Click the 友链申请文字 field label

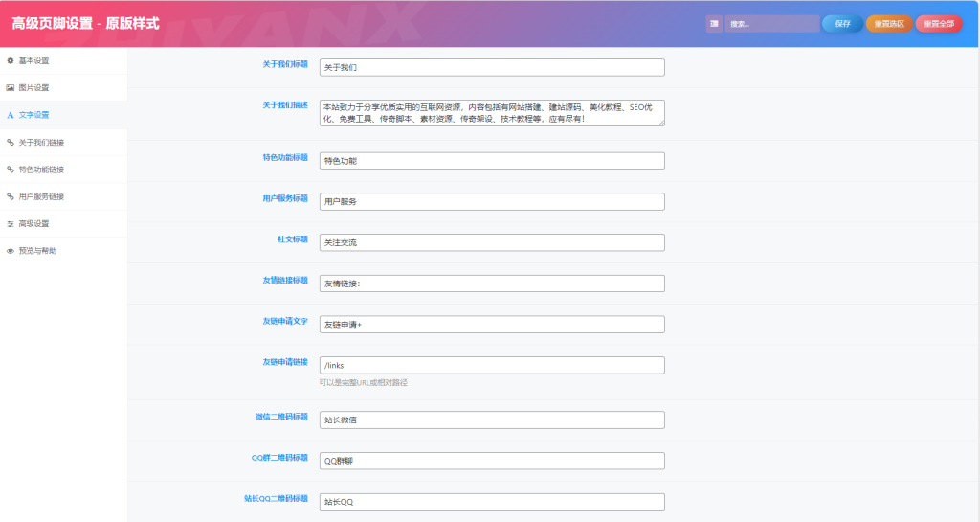[x=285, y=321]
